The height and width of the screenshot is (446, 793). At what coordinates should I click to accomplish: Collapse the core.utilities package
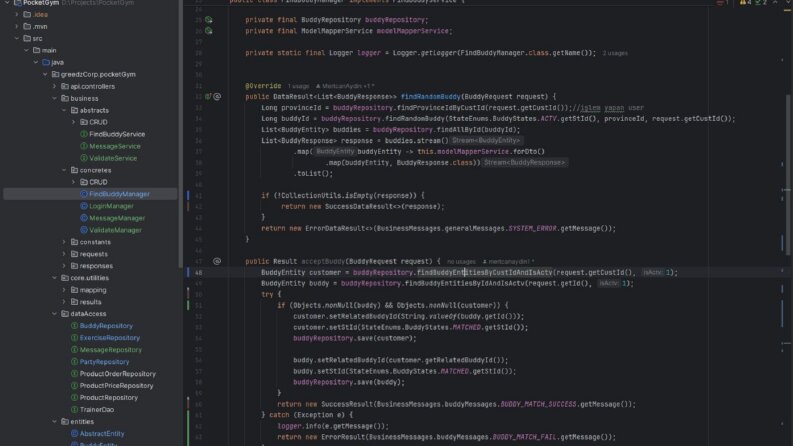[x=55, y=278]
